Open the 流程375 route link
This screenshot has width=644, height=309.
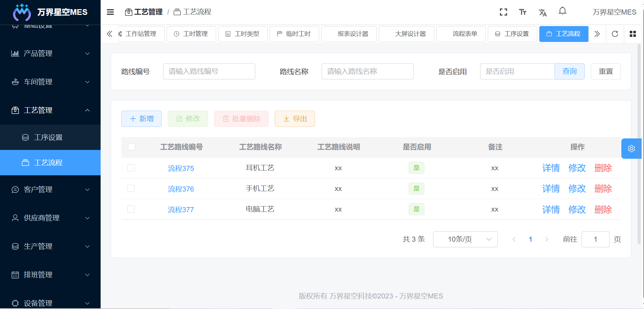(x=181, y=168)
